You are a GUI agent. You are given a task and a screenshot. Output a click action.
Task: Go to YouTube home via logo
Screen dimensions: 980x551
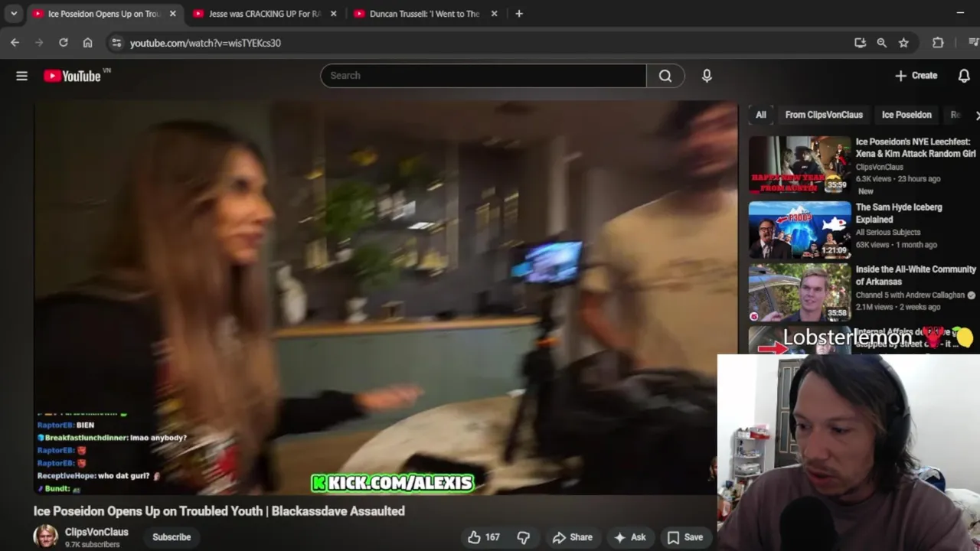72,76
